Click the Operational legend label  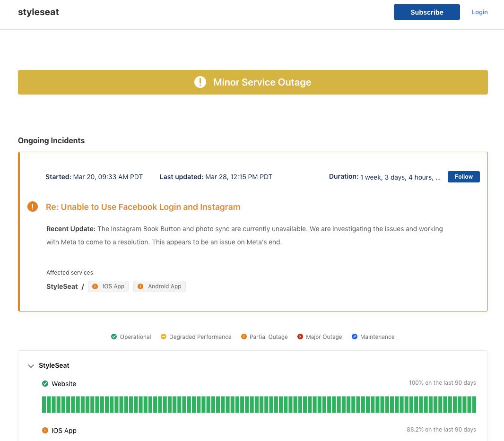coord(135,337)
